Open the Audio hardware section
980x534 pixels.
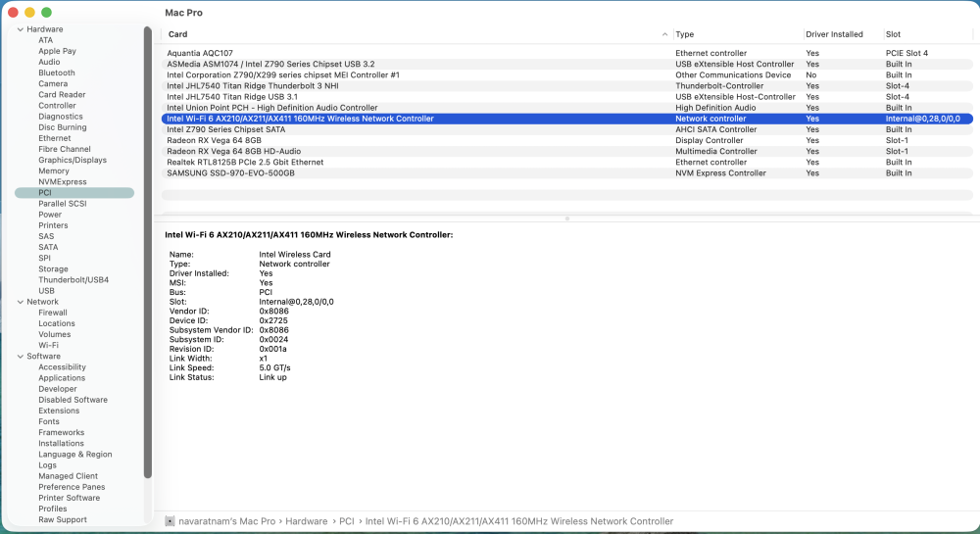pos(49,62)
